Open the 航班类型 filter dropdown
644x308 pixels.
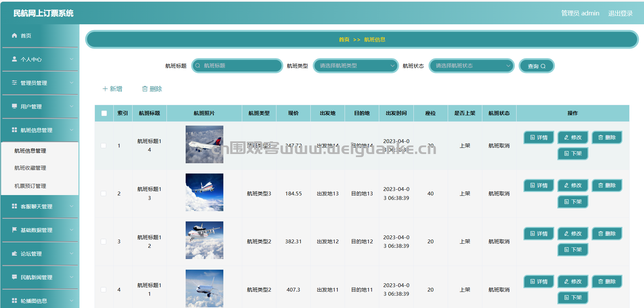point(356,66)
